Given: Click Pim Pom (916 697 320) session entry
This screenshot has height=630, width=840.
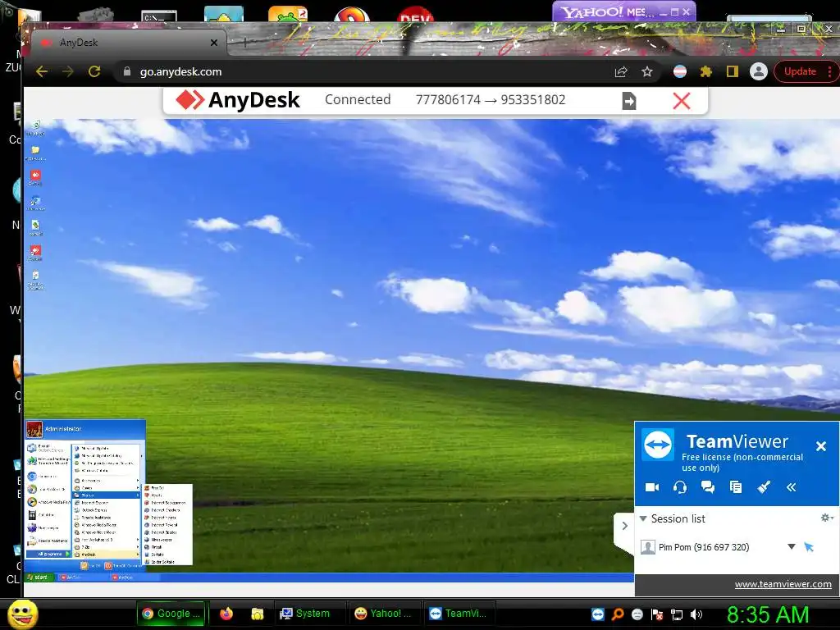Looking at the screenshot, I should click(x=703, y=547).
